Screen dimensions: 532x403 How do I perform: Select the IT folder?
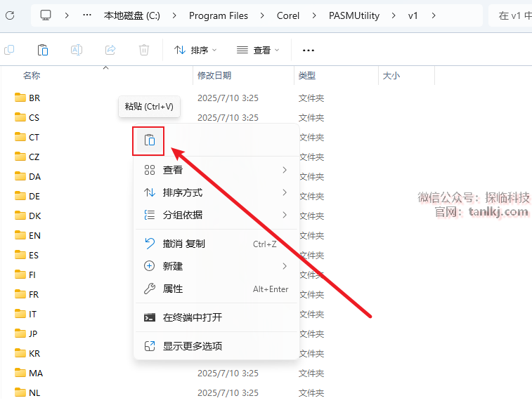point(26,315)
